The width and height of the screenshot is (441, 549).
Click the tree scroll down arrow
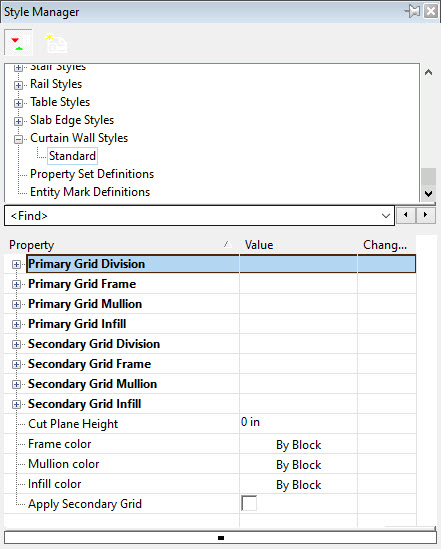coord(428,193)
